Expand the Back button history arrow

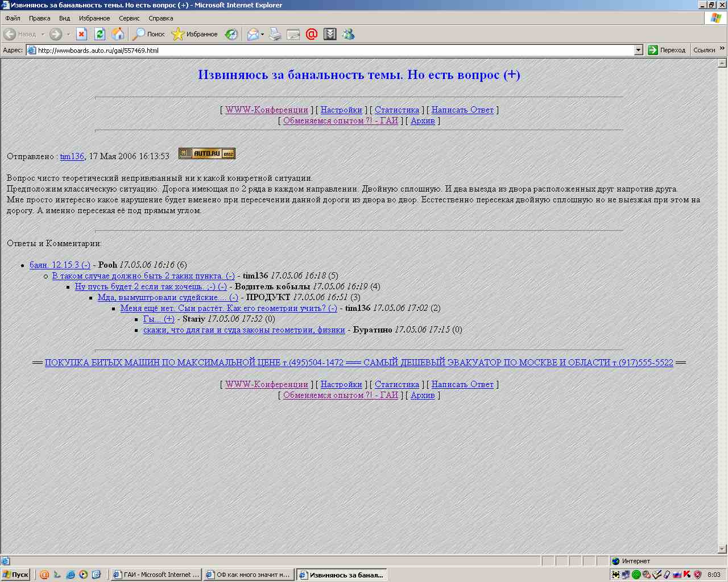pos(43,35)
